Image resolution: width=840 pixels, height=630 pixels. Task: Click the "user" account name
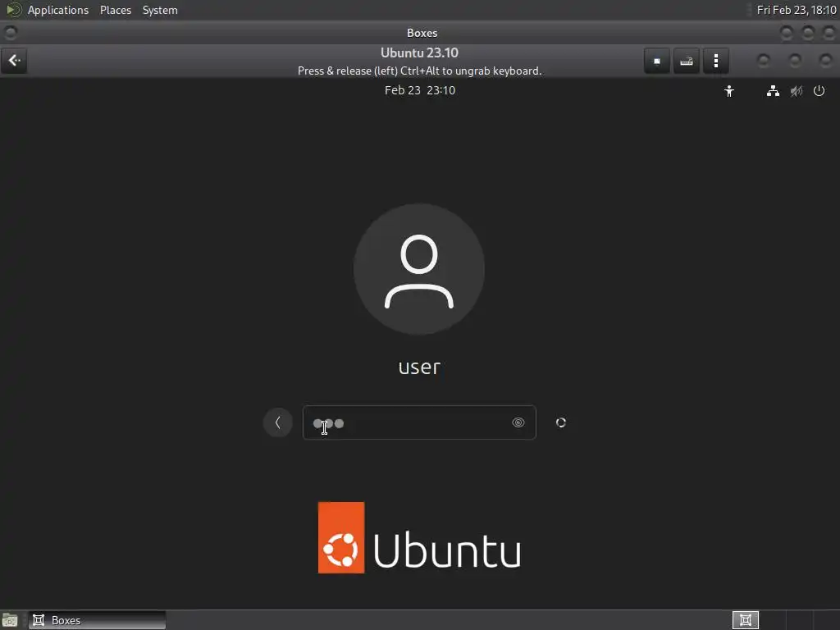419,367
